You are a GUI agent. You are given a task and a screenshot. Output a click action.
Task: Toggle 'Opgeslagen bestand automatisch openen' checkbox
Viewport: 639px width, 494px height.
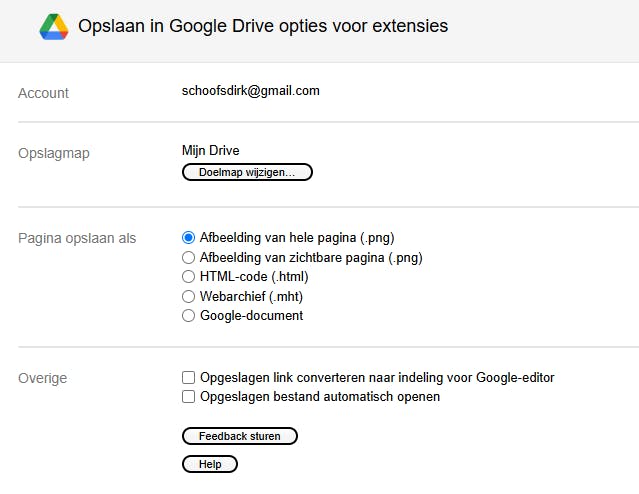(188, 397)
